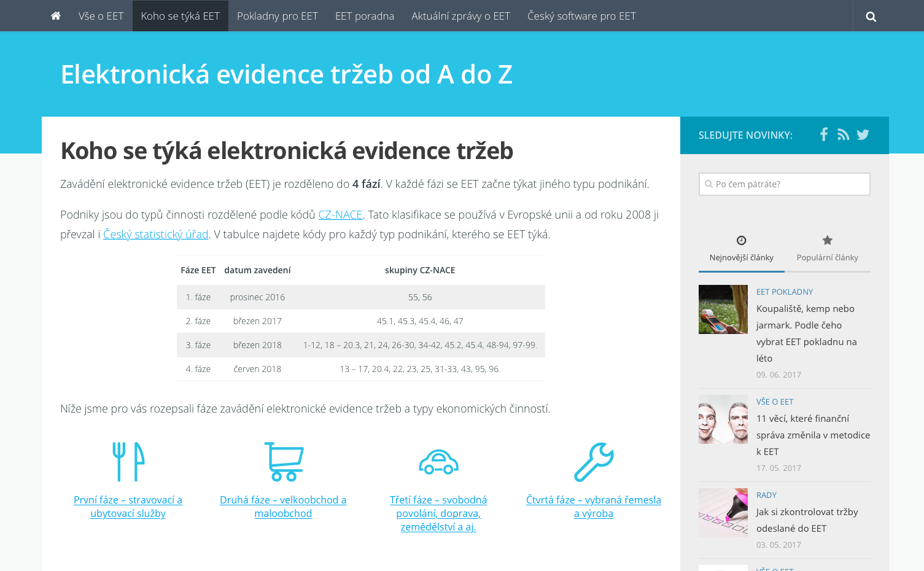The image size is (924, 571).
Task: Click the date '17. 05. 2017'
Action: click(x=778, y=468)
